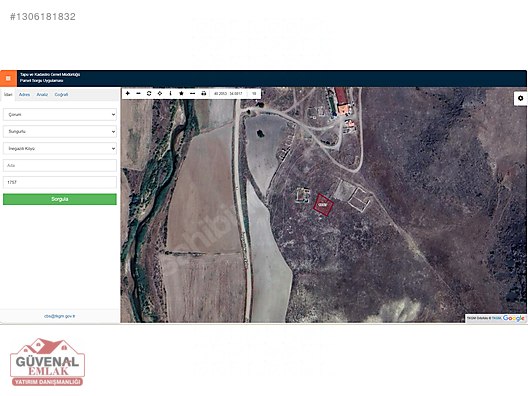Open map settings gear icon

521,98
